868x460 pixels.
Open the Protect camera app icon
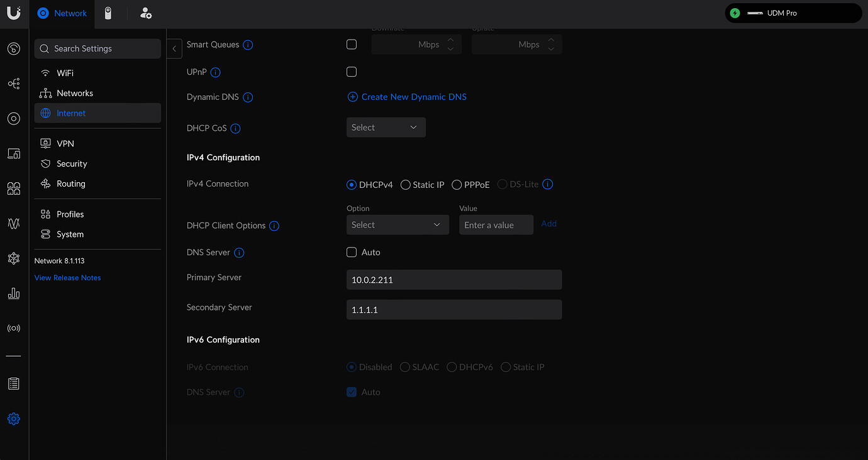pos(108,13)
